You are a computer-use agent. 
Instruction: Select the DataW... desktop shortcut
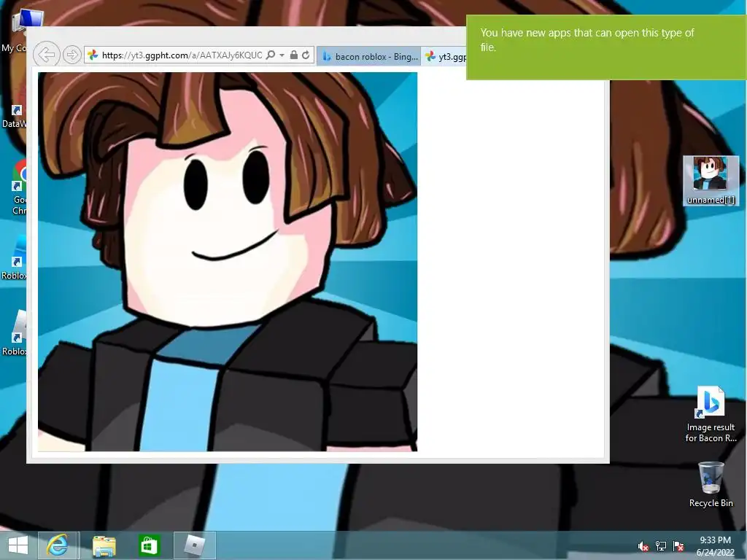pos(15,116)
